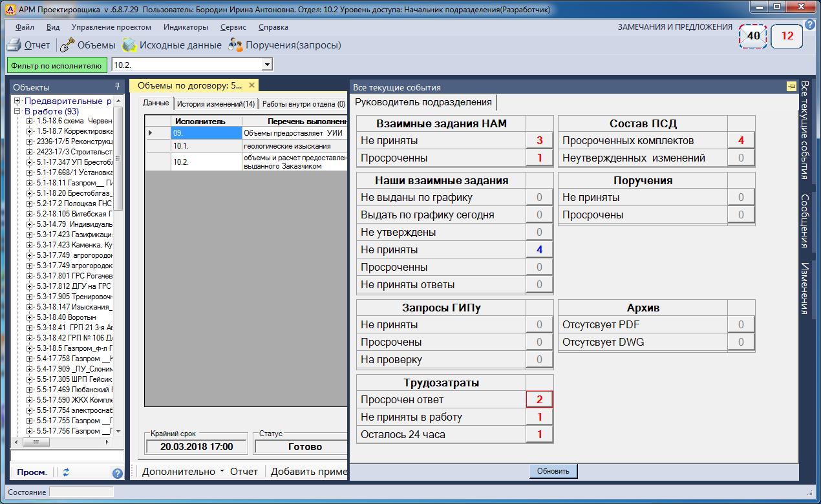Click the objects tree horizontal scrollbar thumb
The width and height of the screenshot is (821, 504).
click(x=37, y=443)
